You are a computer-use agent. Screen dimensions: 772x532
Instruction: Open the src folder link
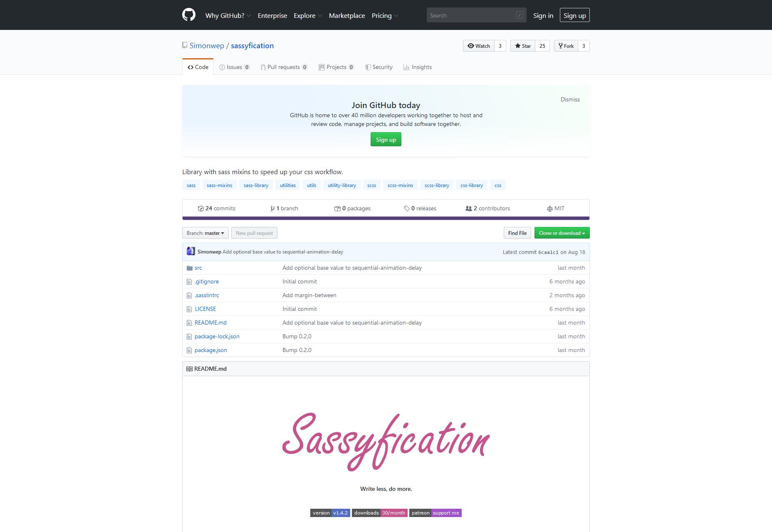(x=198, y=268)
